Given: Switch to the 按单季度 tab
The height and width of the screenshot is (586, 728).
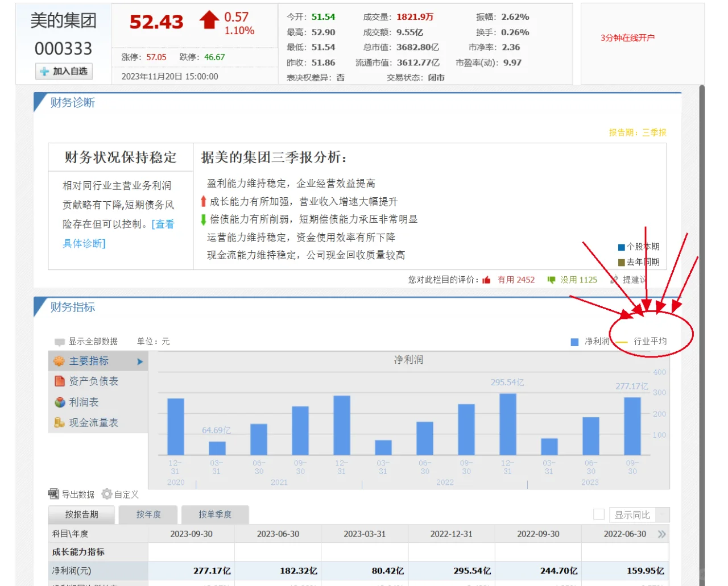Looking at the screenshot, I should click(214, 514).
